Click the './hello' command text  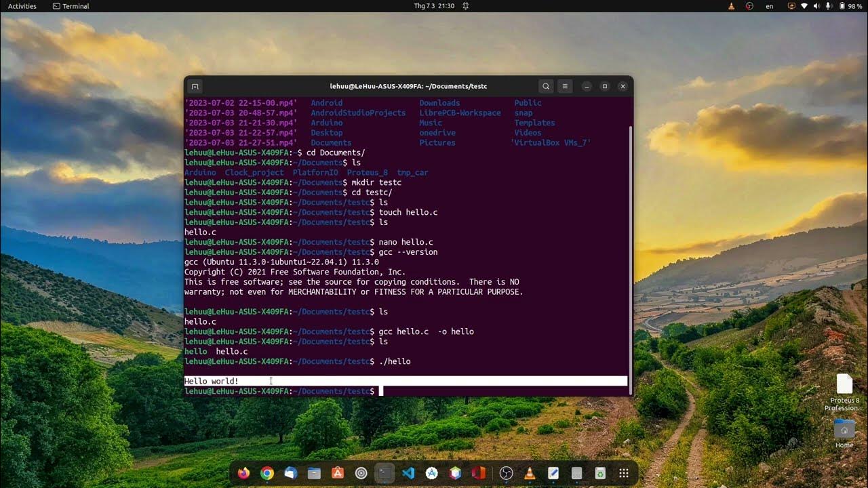[395, 361]
